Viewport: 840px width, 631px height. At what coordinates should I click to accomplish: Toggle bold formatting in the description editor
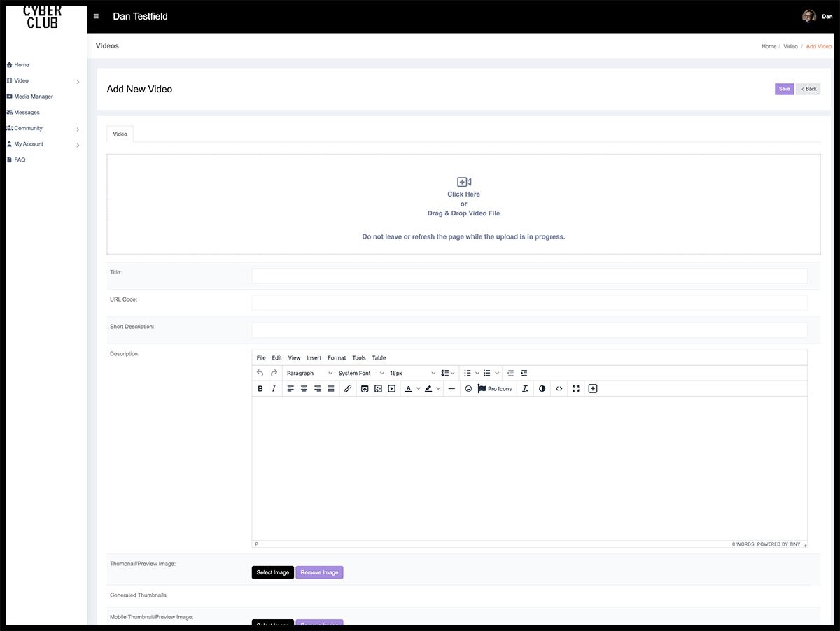pos(260,389)
